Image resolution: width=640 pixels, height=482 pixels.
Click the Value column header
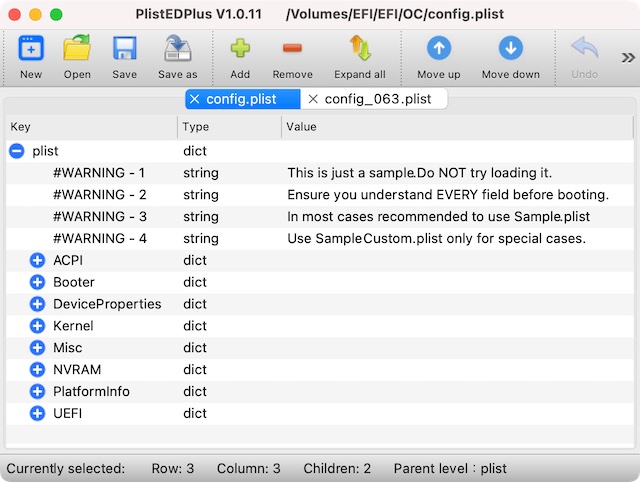pos(457,127)
